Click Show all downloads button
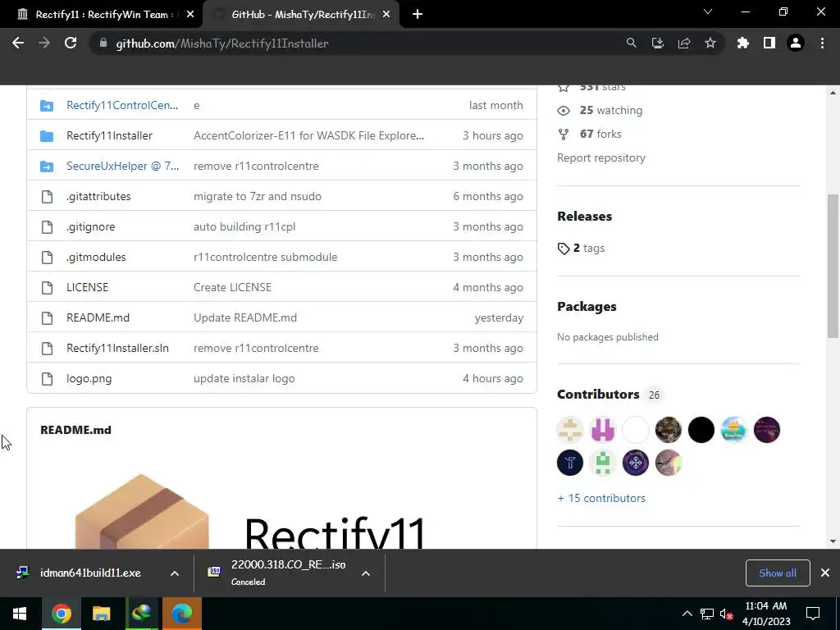 coord(778,573)
